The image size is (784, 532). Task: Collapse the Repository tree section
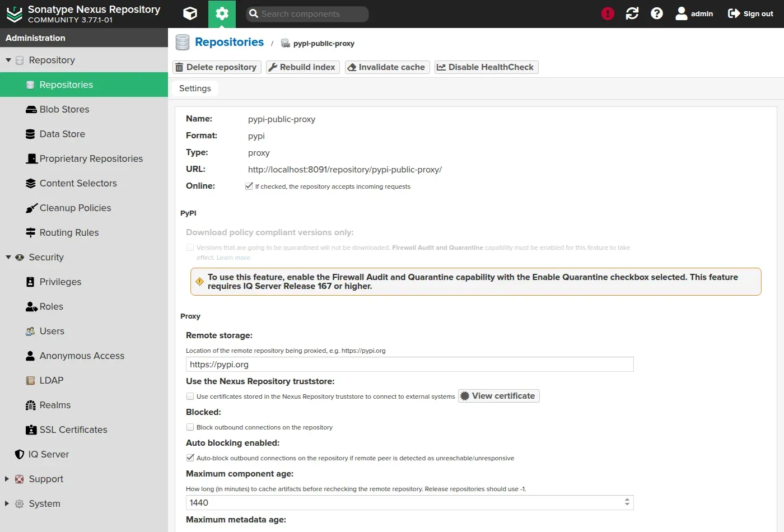8,60
